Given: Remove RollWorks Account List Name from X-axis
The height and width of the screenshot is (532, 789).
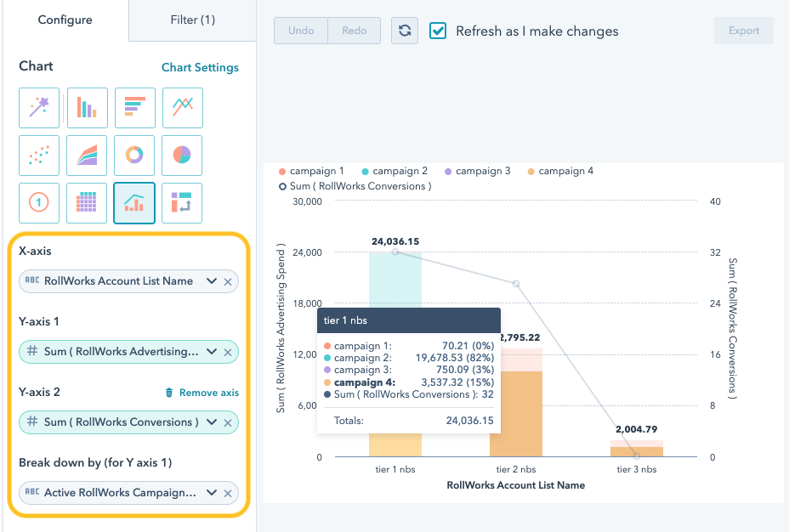Looking at the screenshot, I should [228, 281].
